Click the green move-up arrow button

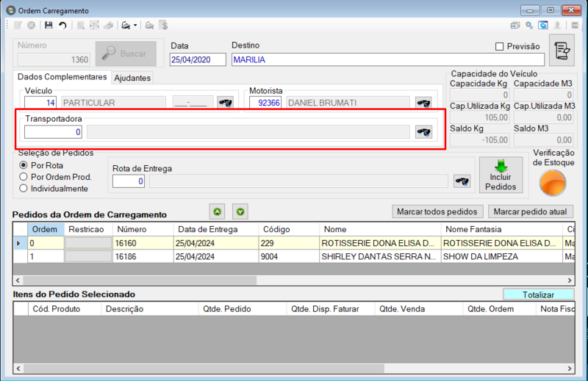[217, 211]
